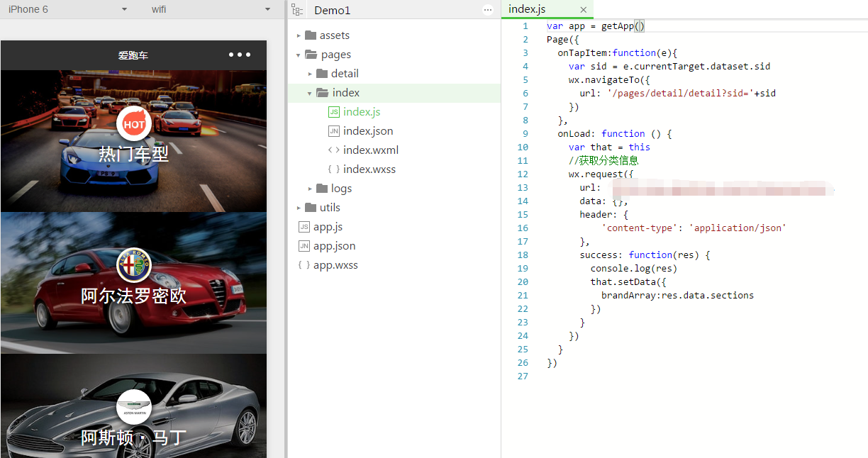Select index.js in the file tree
The image size is (868, 458).
[x=362, y=112]
